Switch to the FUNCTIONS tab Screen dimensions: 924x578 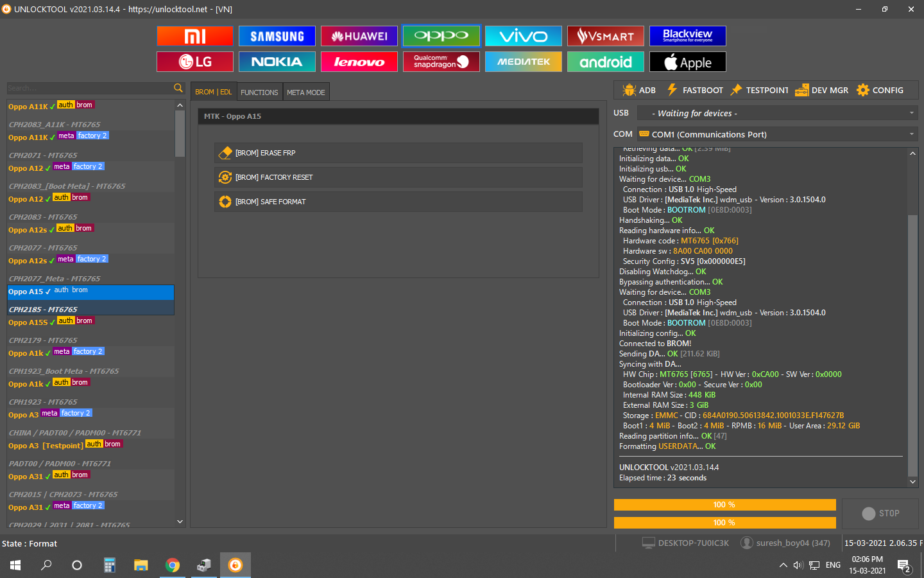[259, 92]
